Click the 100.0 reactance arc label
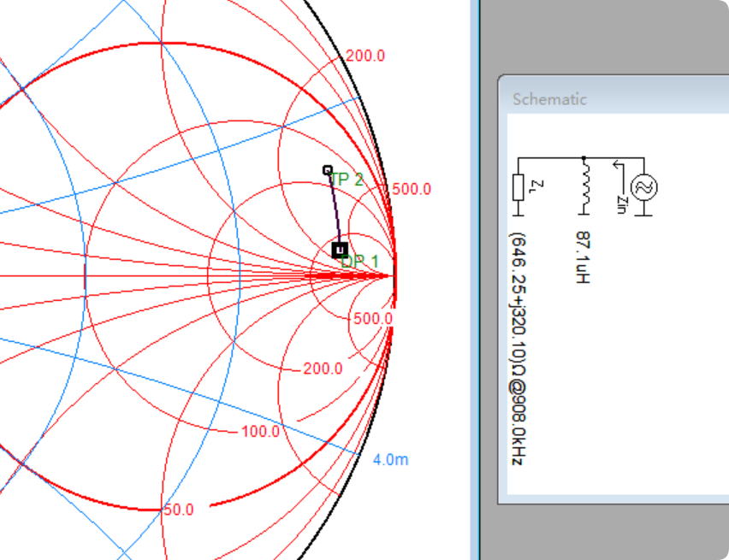 point(260,432)
